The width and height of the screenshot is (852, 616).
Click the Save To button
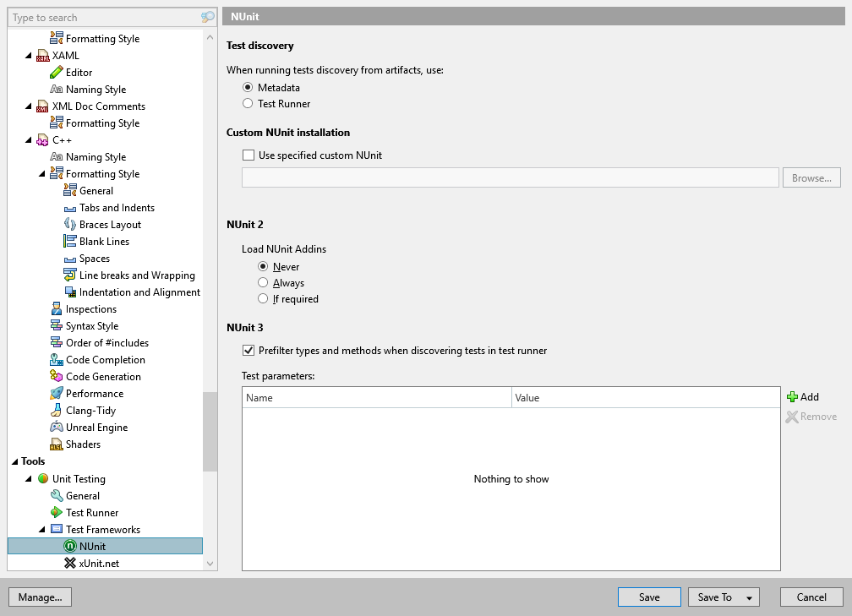[x=715, y=597]
